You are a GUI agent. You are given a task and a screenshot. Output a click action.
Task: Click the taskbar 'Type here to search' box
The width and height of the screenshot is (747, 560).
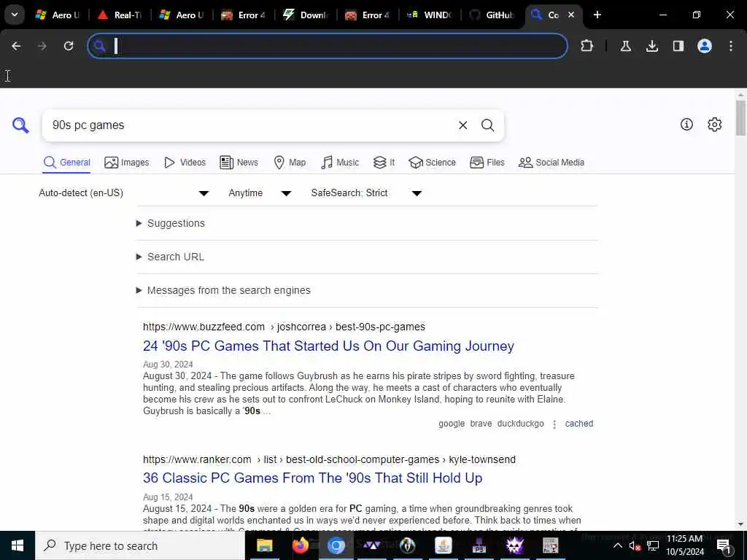pos(140,545)
